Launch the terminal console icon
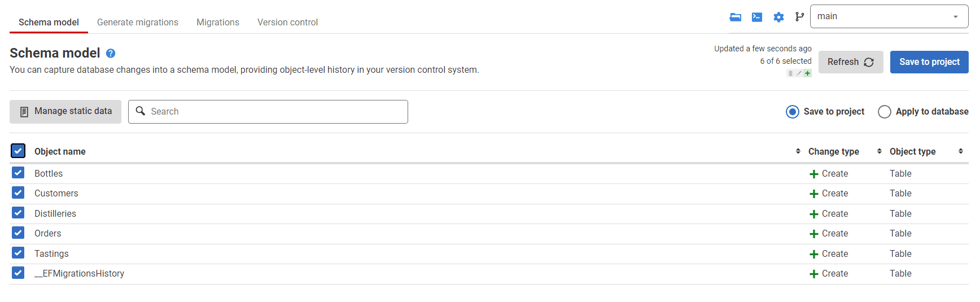 tap(757, 17)
